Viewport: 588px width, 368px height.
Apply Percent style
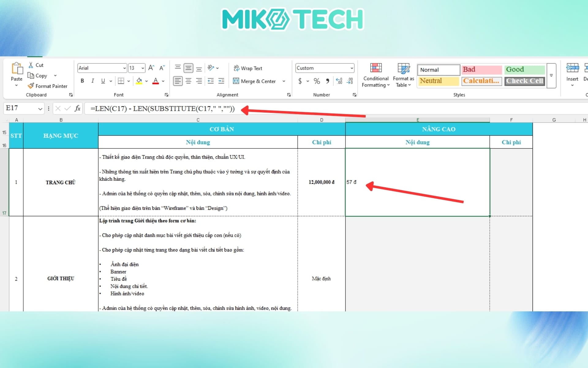coord(317,81)
